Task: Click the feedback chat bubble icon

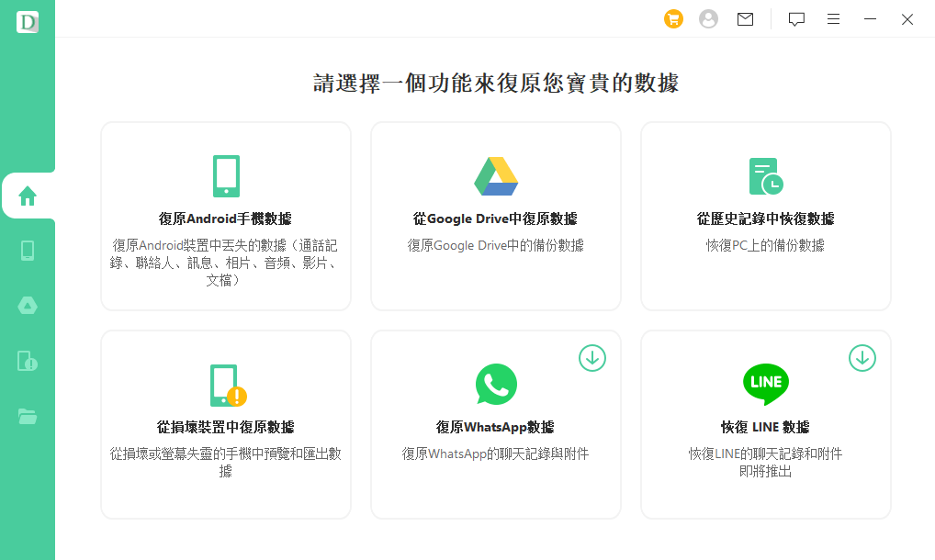Action: click(796, 19)
